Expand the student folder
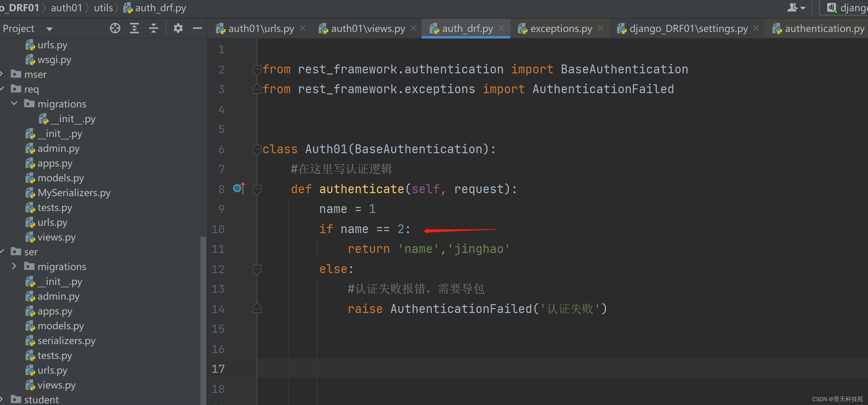The image size is (868, 405). point(2,399)
